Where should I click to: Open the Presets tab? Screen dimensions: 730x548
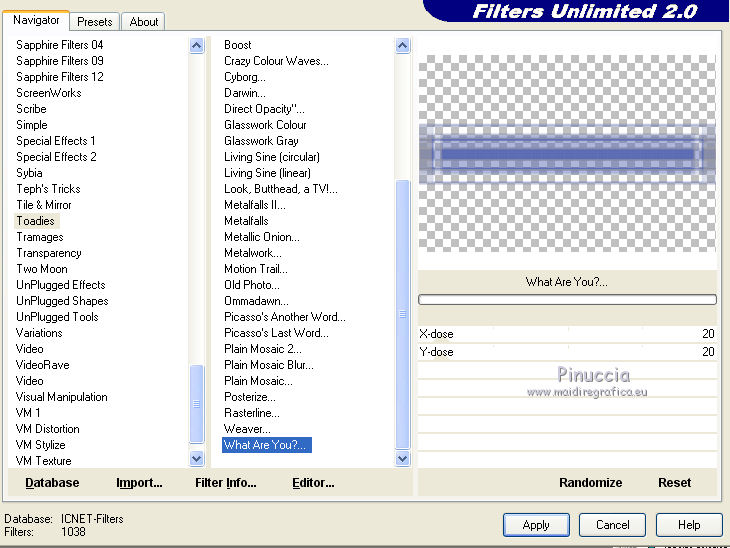click(95, 22)
